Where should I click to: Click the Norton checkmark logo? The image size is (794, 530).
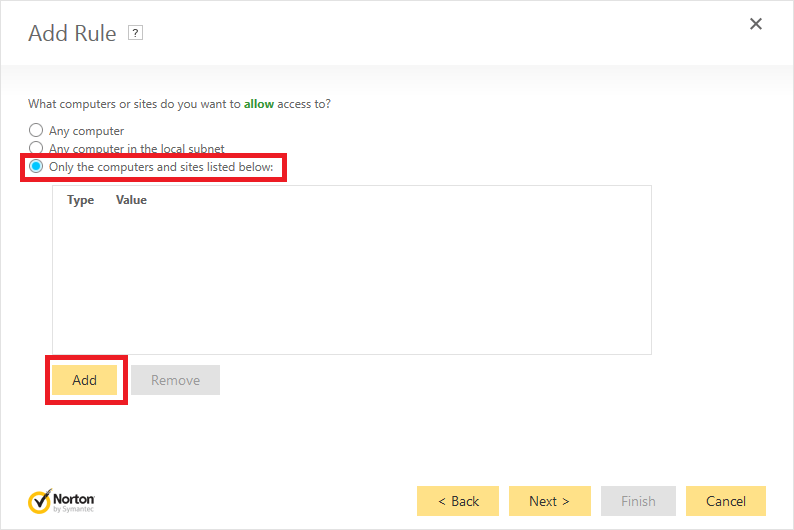pos(40,501)
